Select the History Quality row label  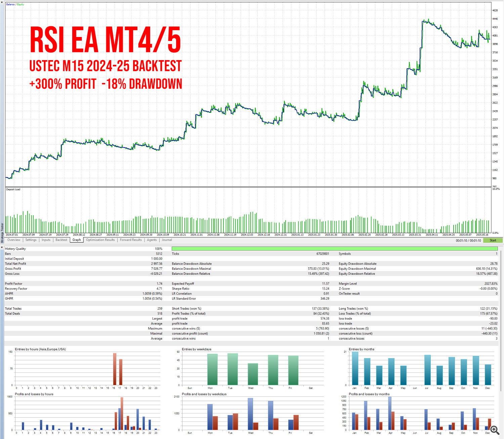click(x=15, y=249)
